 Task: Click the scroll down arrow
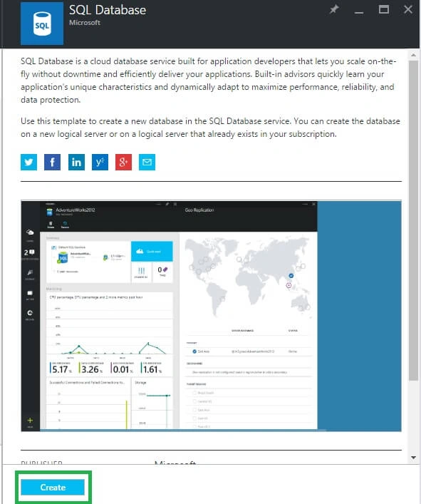coord(414,458)
